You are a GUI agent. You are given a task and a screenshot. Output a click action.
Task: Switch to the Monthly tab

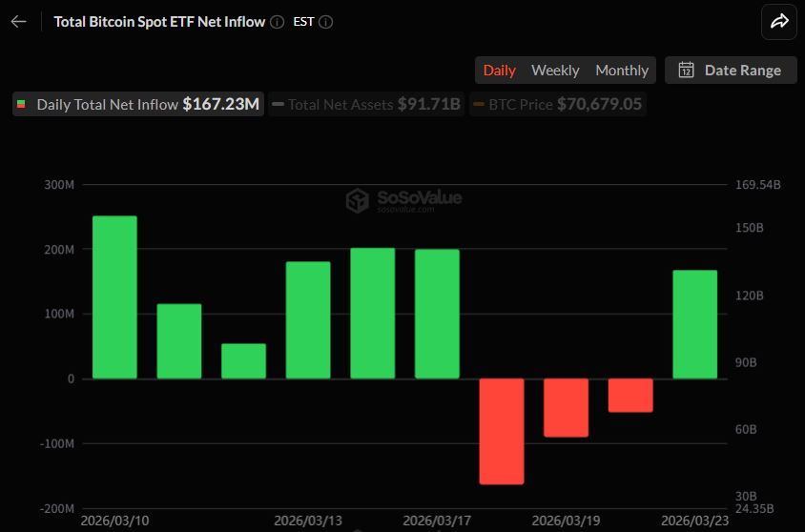pos(622,70)
